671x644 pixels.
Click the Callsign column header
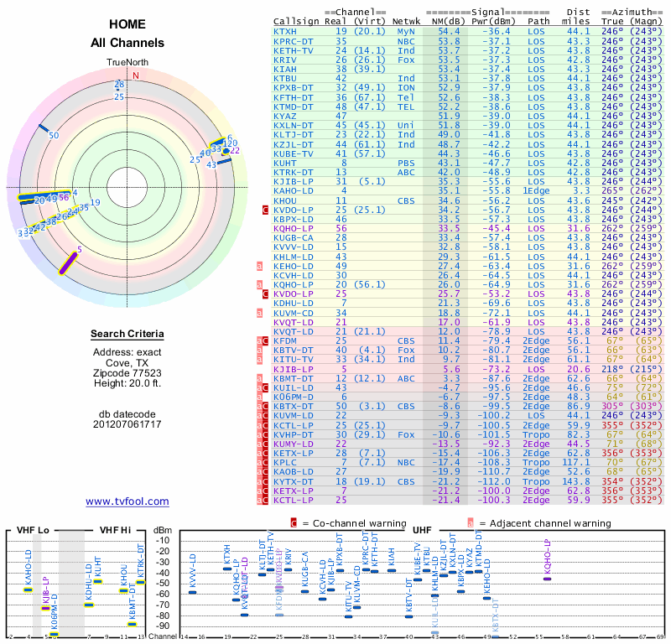(x=296, y=22)
